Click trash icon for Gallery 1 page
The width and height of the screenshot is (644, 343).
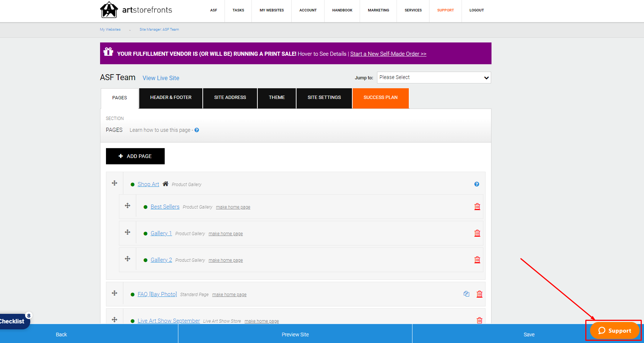(x=477, y=233)
